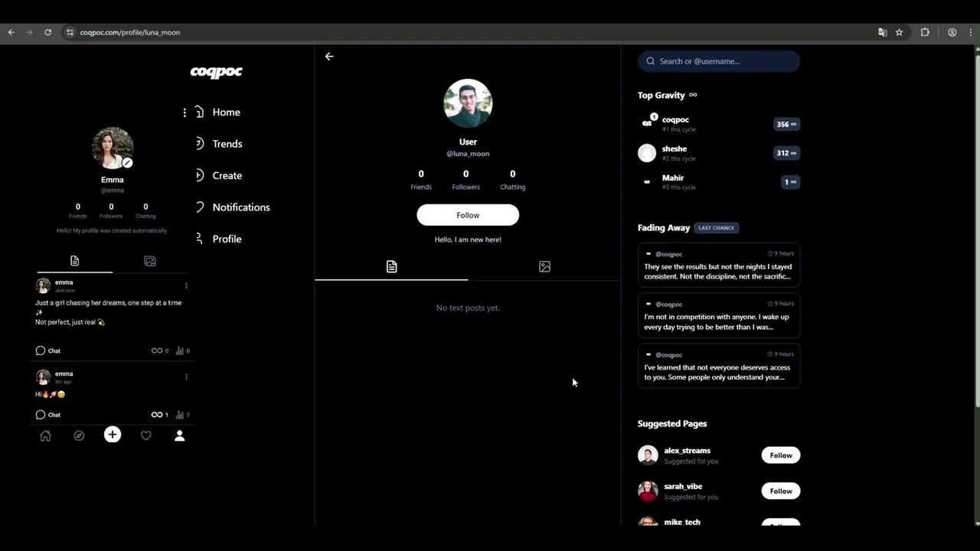
Task: Click luna_moon's Followers count
Action: pos(465,180)
